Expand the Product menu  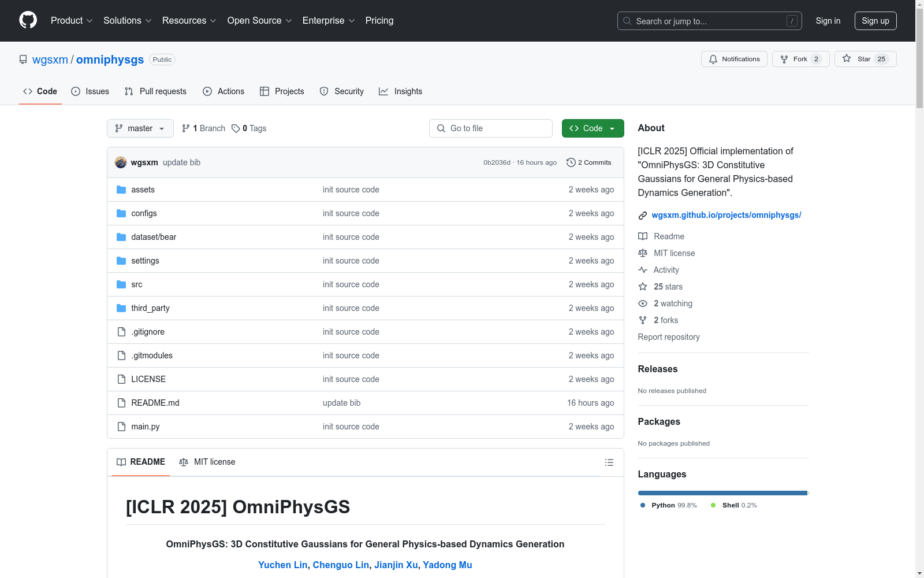(x=72, y=21)
